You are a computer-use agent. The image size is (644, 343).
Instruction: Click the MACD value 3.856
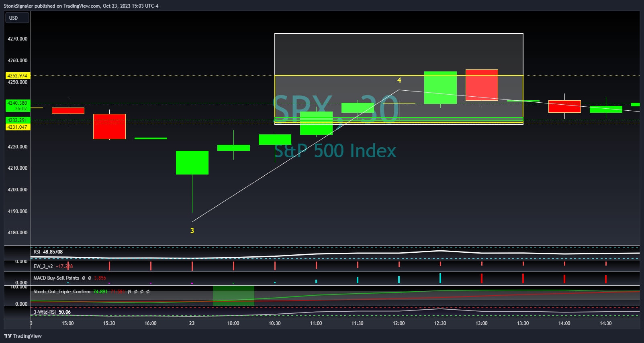click(100, 278)
